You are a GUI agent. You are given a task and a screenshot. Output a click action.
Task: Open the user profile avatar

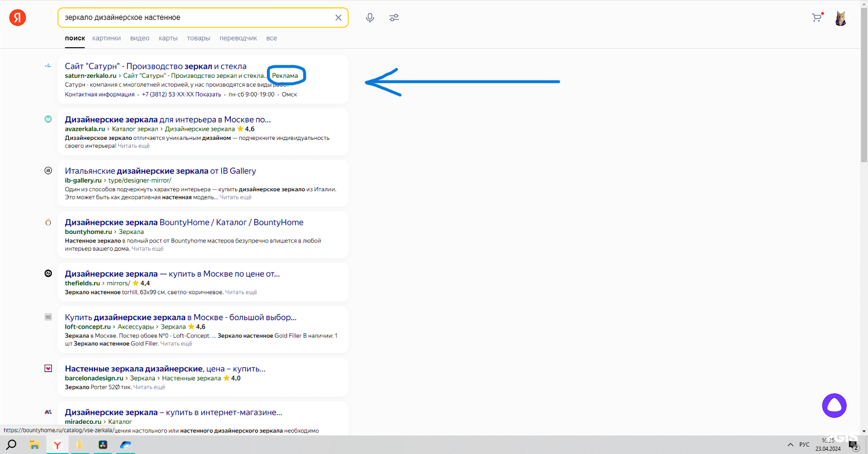click(840, 18)
